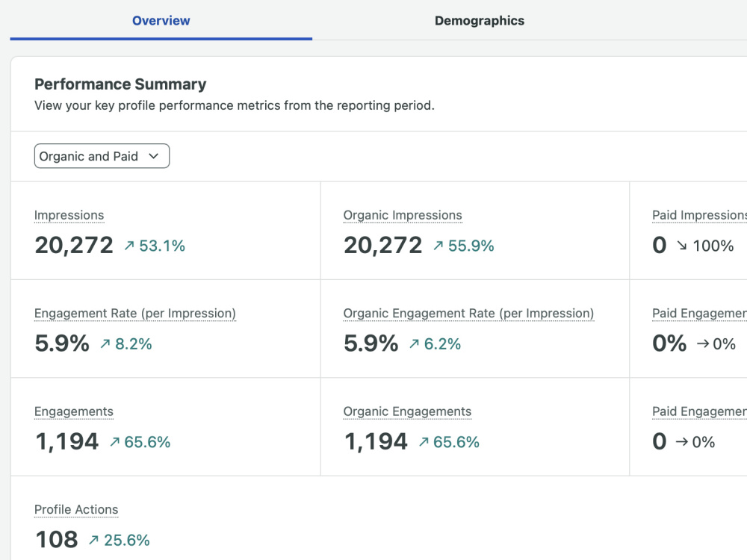Screen dimensions: 747x560
Task: Click the Profile Actions label
Action: tap(76, 509)
